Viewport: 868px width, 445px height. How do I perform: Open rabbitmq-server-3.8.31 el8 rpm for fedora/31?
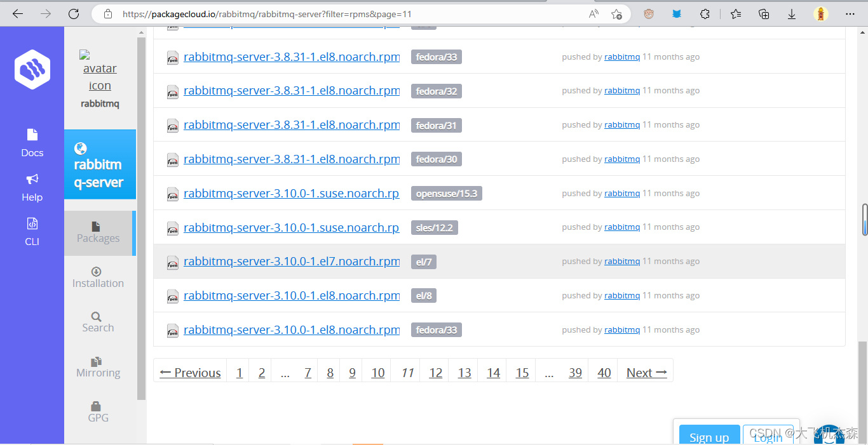292,125
